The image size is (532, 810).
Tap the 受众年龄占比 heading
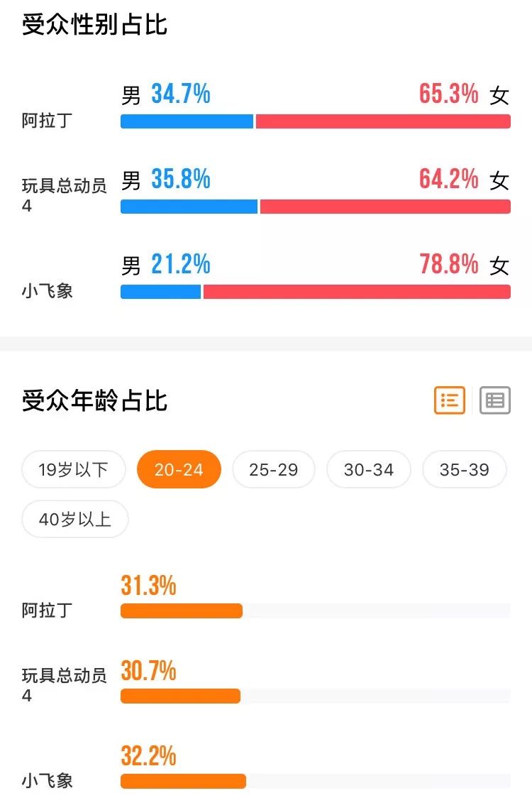(x=95, y=400)
